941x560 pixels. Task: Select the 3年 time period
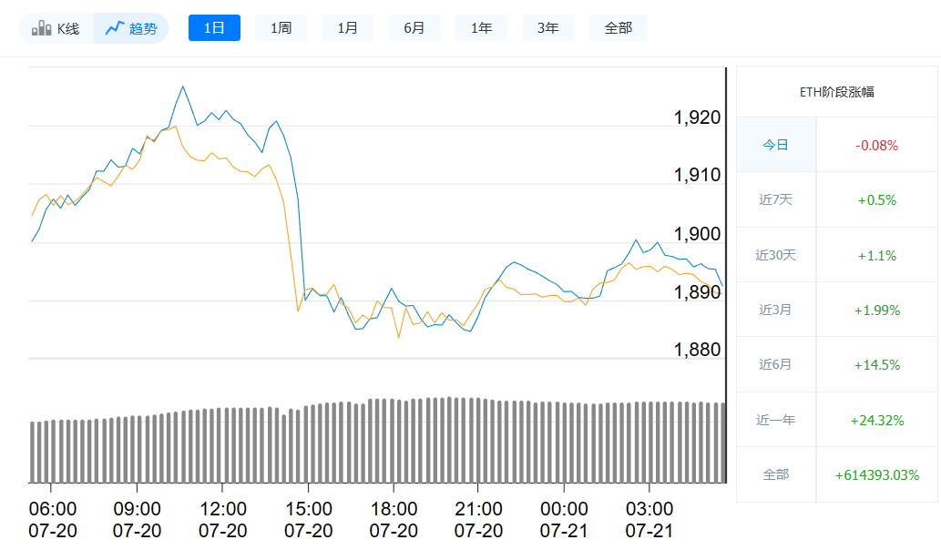[547, 27]
